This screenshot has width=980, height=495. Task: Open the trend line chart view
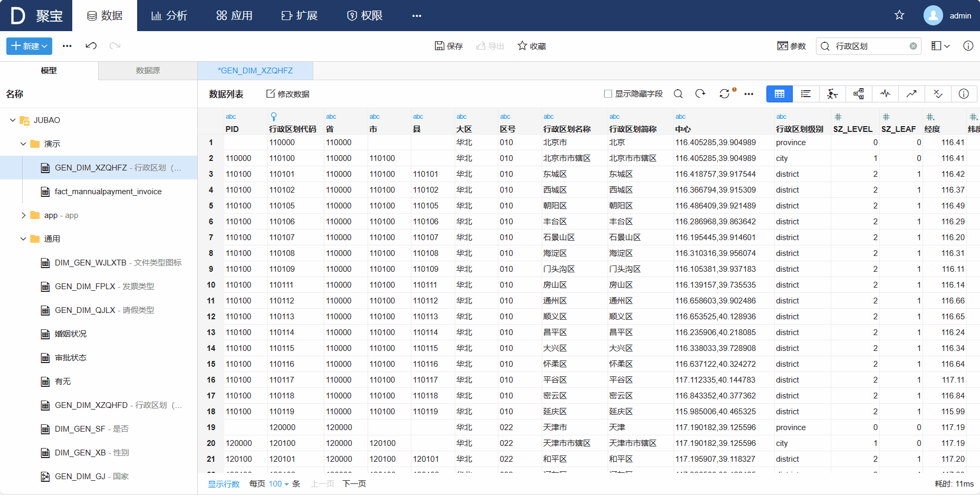click(x=911, y=94)
